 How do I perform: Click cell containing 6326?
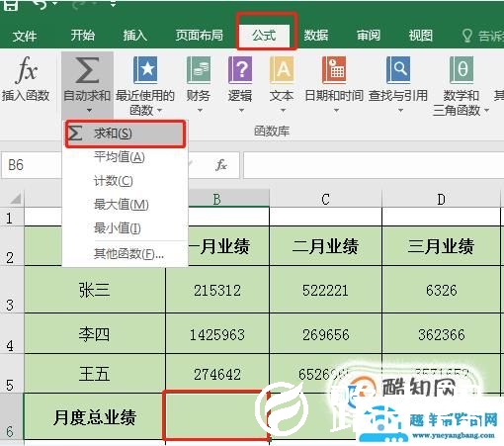click(441, 290)
